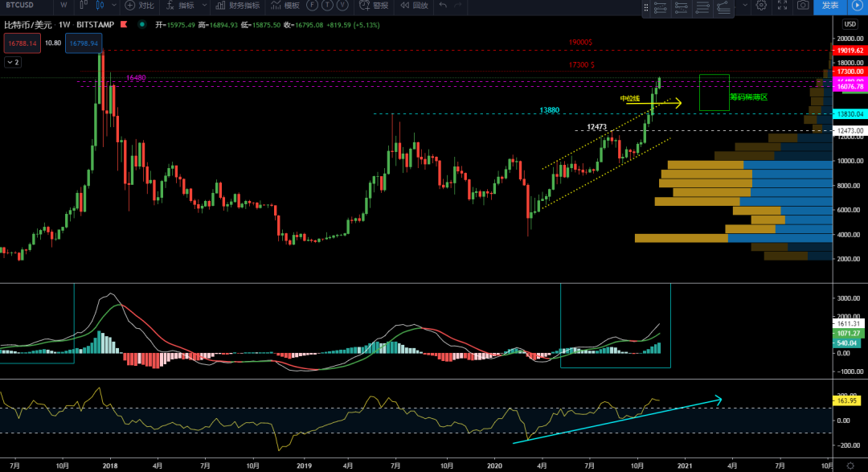Toggle the T circle indicator
The height and width of the screenshot is (472, 868).
327,6
